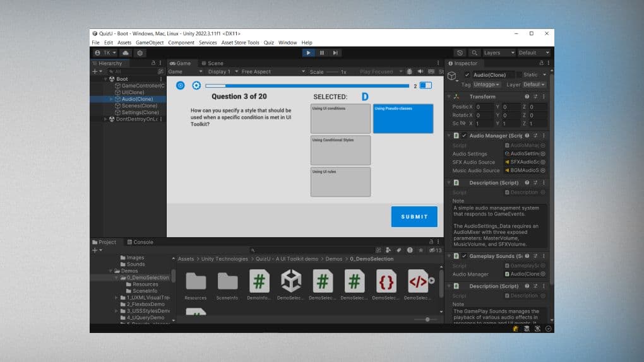Switch to the Scene tab
Image resolution: width=644 pixels, height=362 pixels.
pos(212,63)
